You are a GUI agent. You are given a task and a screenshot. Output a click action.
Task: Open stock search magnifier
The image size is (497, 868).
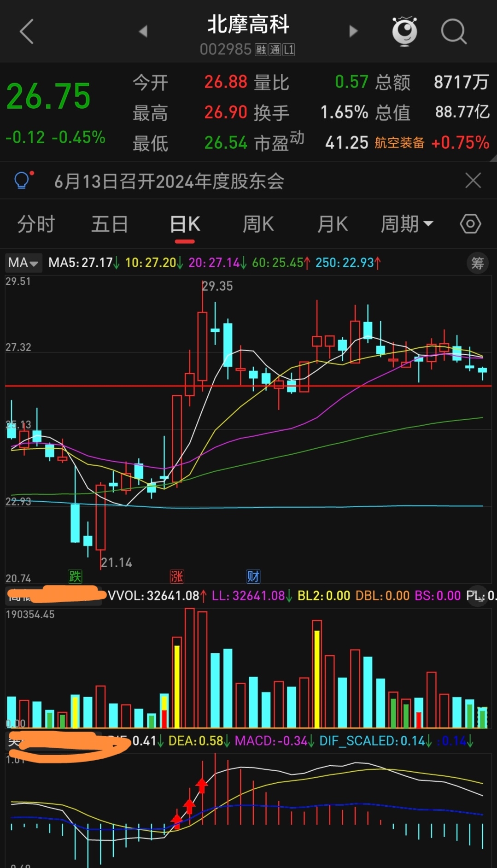[x=454, y=31]
